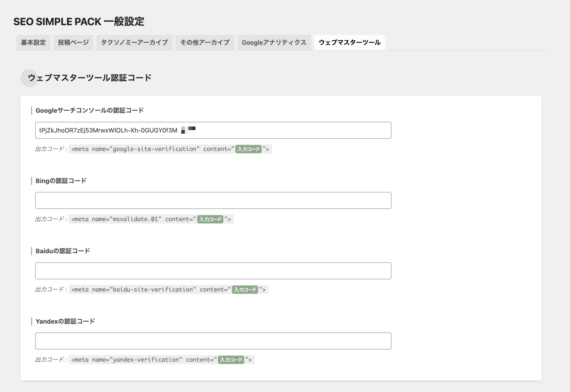Open the 投稿ページ tab
The image size is (570, 392).
pos(73,42)
